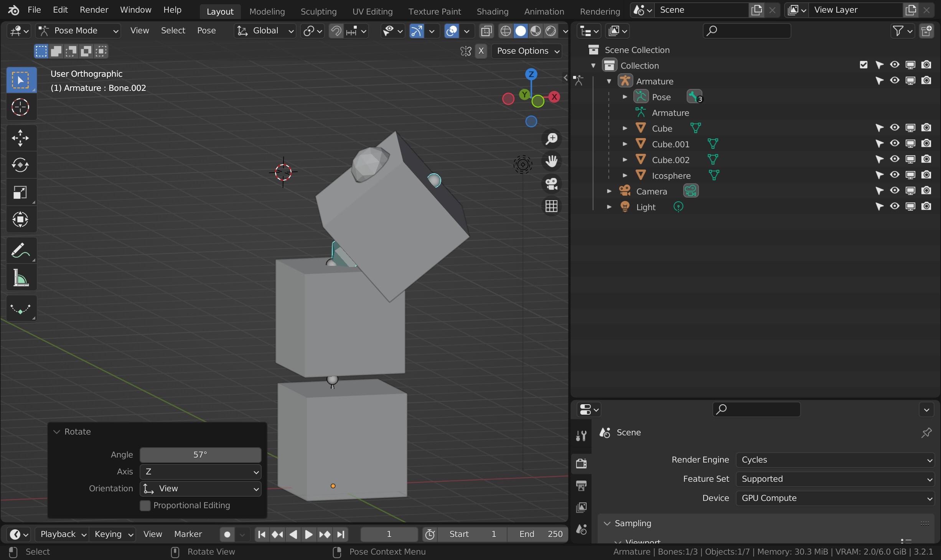Disable the Icosphere in renders via its camera icon
Viewport: 941px width, 560px height.
coord(927,175)
